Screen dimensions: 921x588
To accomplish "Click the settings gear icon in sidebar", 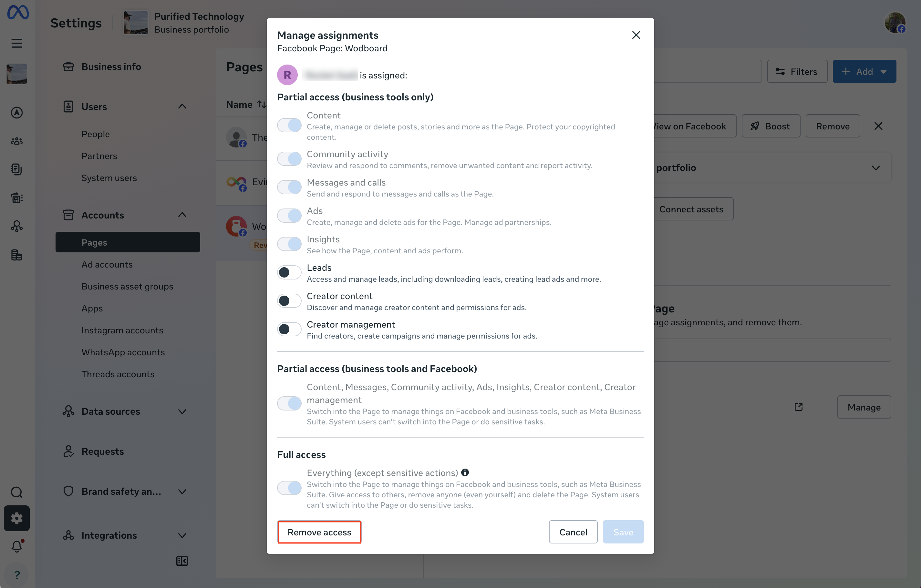I will click(17, 518).
